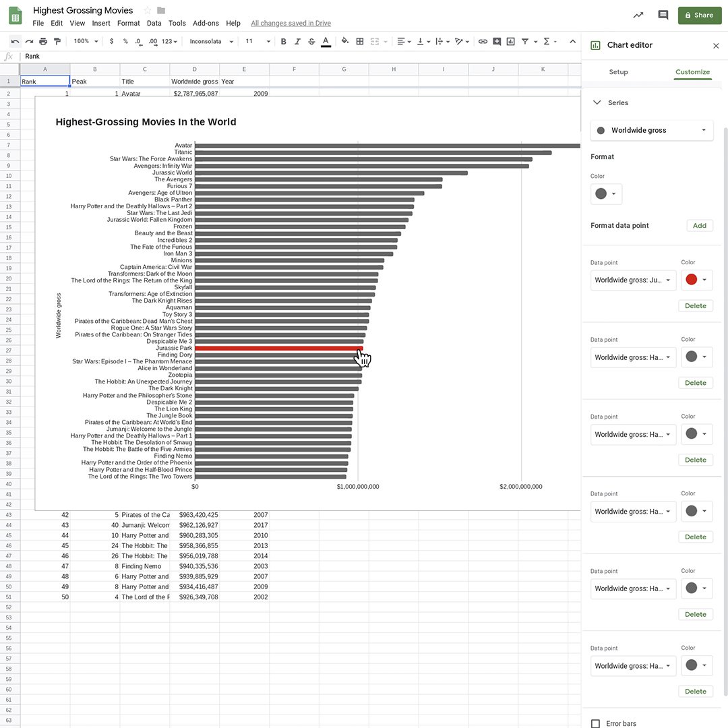Open text wrapping dropdown
The image size is (728, 728).
(x=442, y=41)
